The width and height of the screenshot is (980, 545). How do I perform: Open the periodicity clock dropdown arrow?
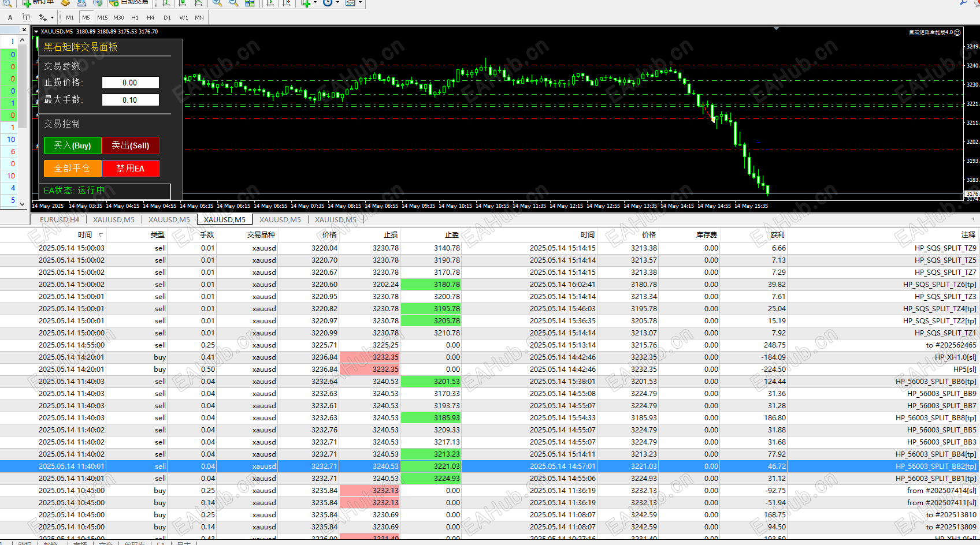pyautogui.click(x=337, y=3)
